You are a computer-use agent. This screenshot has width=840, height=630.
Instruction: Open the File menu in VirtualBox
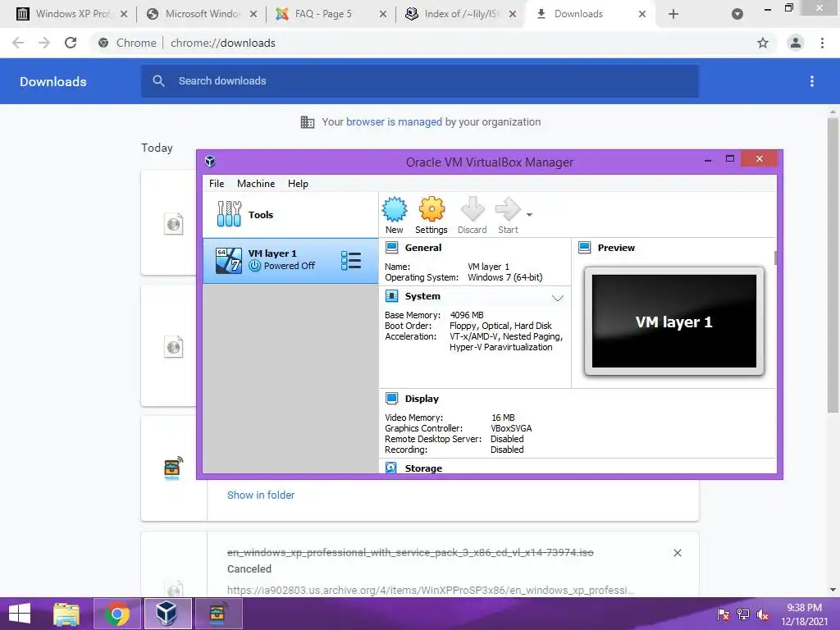click(x=217, y=183)
